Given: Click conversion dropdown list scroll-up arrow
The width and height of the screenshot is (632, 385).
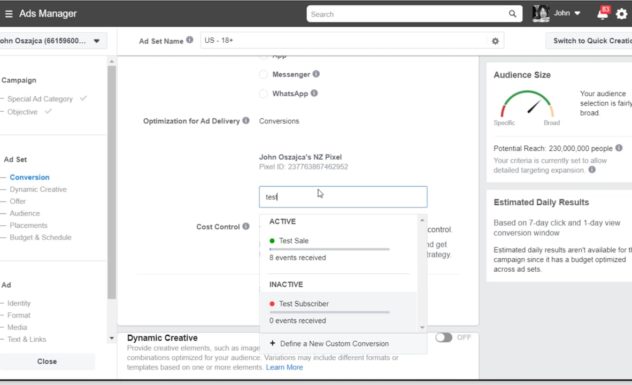Looking at the screenshot, I should pyautogui.click(x=422, y=220).
